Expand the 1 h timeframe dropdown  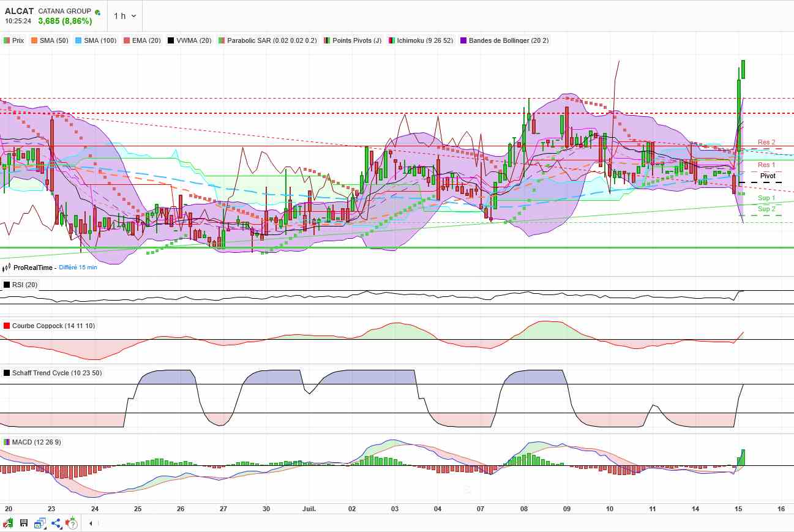(125, 16)
